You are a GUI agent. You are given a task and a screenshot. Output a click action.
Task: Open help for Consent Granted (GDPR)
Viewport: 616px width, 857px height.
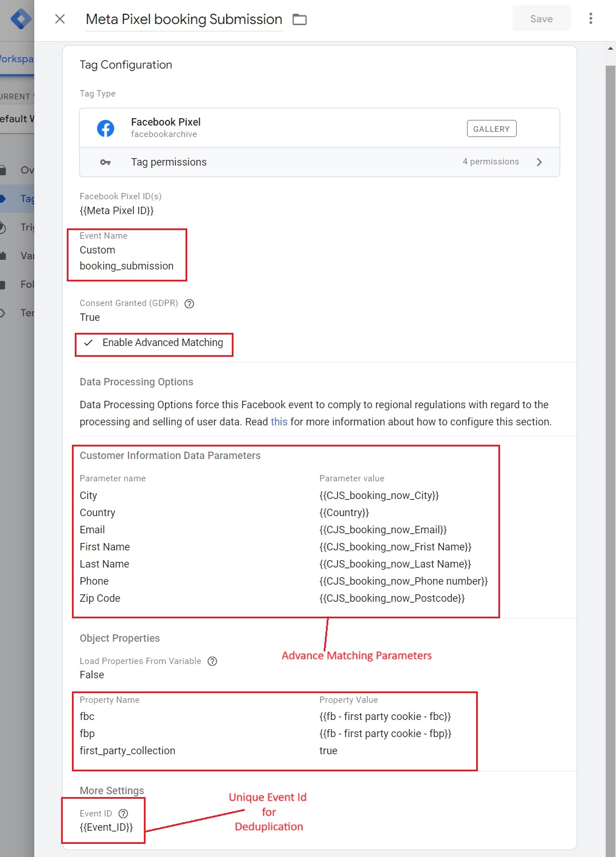190,304
